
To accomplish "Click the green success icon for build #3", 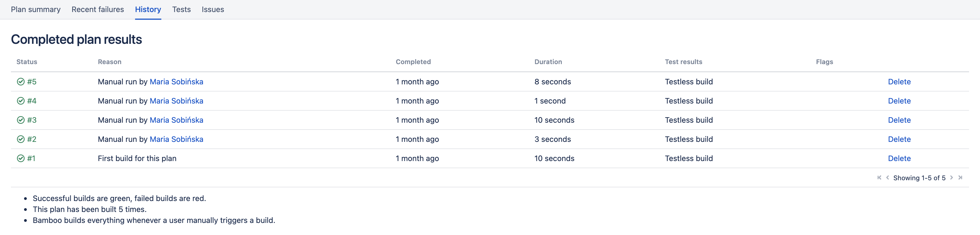I will (21, 120).
